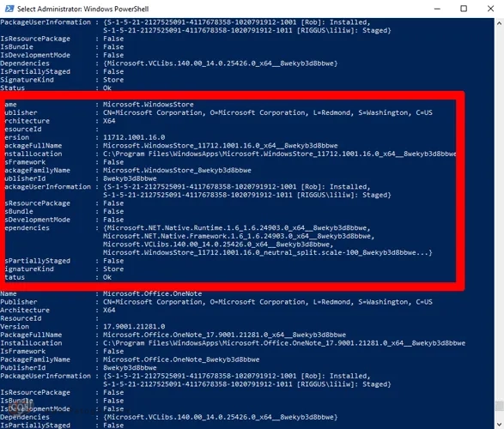Click OneNote version 17.9001.21281.0 text
504x429 pixels.
click(x=134, y=327)
